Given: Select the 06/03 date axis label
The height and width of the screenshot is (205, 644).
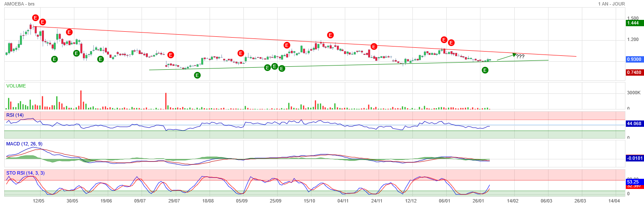Looking at the screenshot, I should 546,201.
